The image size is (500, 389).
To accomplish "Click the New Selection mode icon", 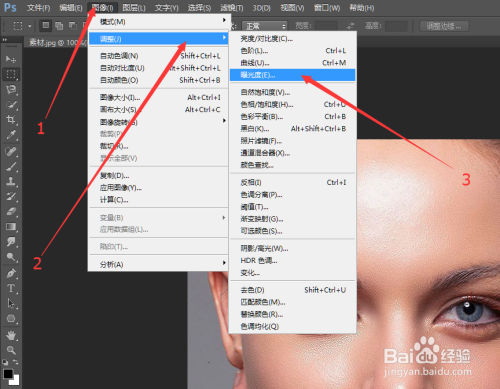I will [46, 25].
